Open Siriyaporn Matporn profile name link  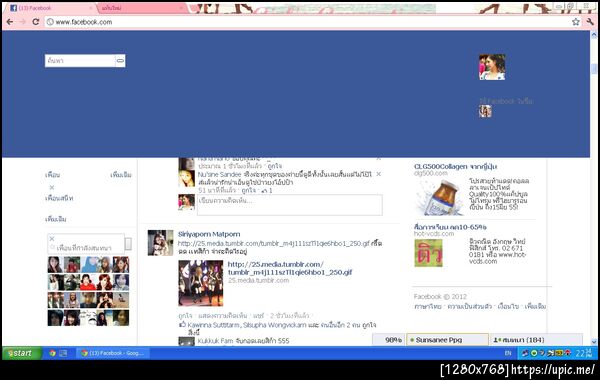click(209, 234)
